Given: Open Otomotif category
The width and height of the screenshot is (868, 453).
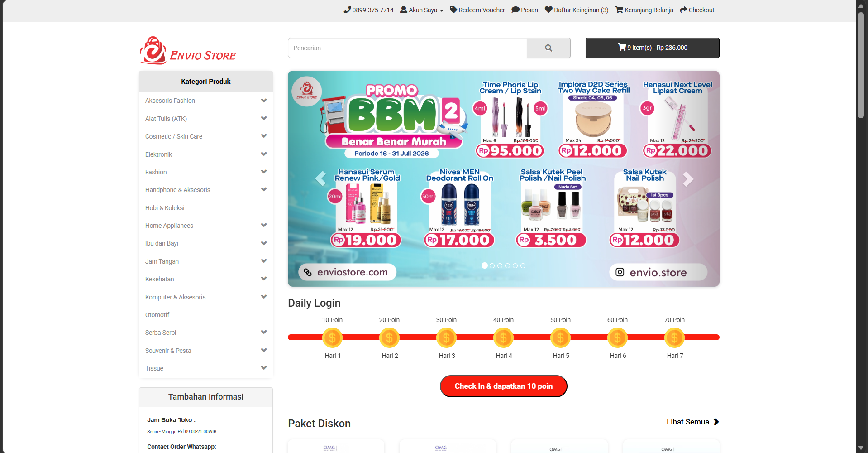Looking at the screenshot, I should (x=157, y=315).
